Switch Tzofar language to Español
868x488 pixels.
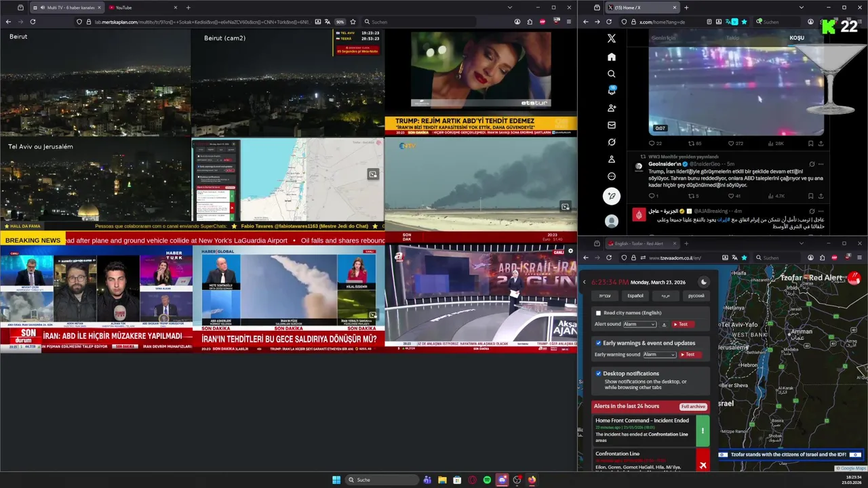[635, 296]
